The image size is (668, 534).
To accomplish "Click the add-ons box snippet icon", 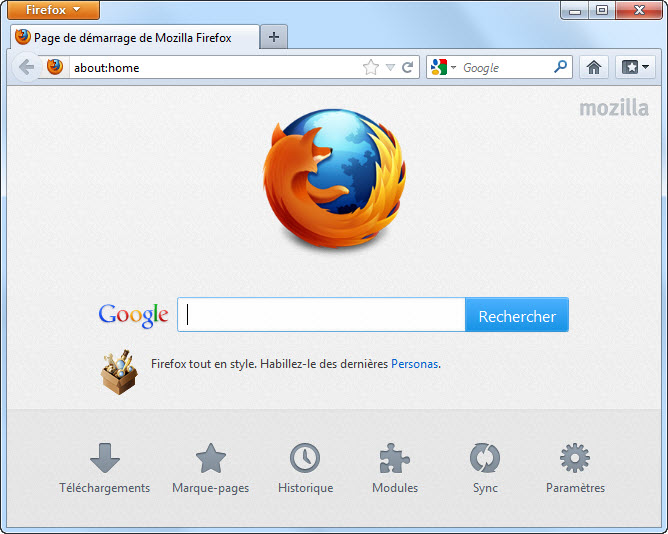I will pos(119,372).
